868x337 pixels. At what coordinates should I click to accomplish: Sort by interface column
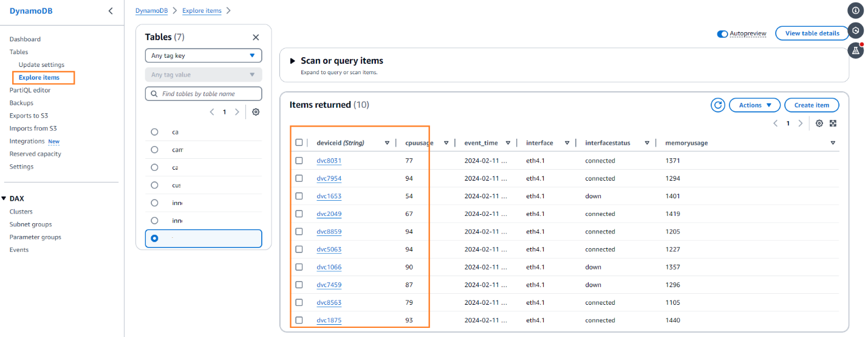point(567,143)
